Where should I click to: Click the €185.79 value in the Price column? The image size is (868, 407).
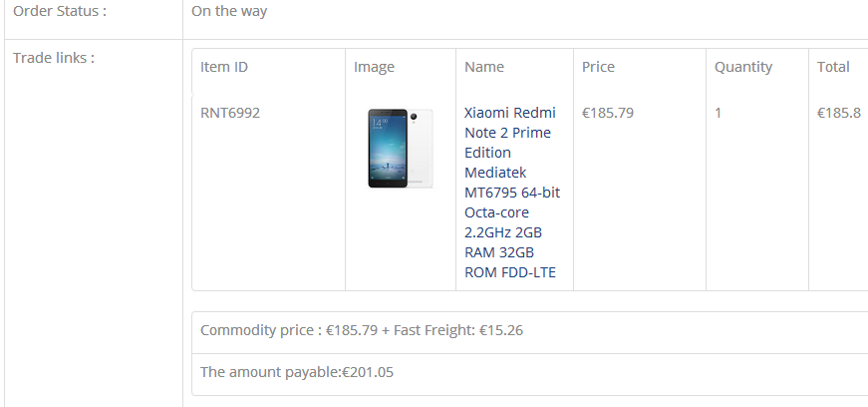pos(608,113)
